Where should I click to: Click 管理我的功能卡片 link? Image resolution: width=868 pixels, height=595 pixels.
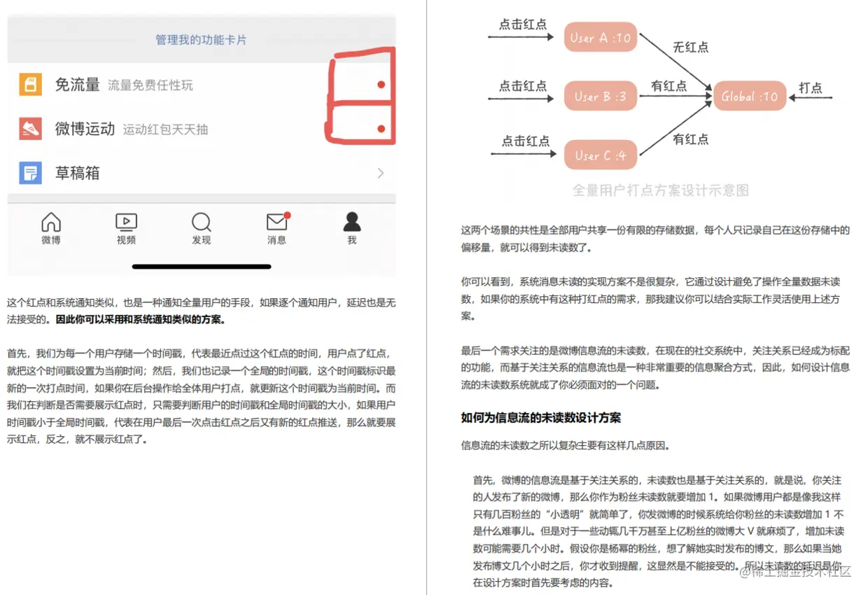[x=201, y=40]
